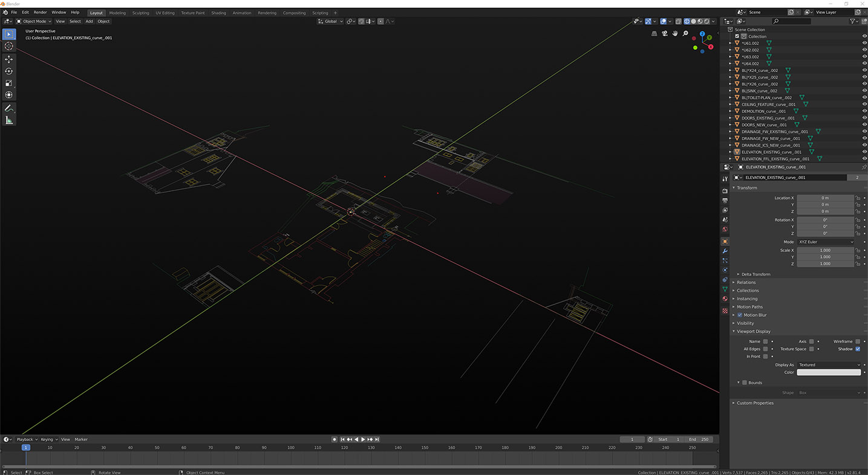The height and width of the screenshot is (475, 868).
Task: Uncheck the Motion Blur checkbox
Action: [740, 315]
